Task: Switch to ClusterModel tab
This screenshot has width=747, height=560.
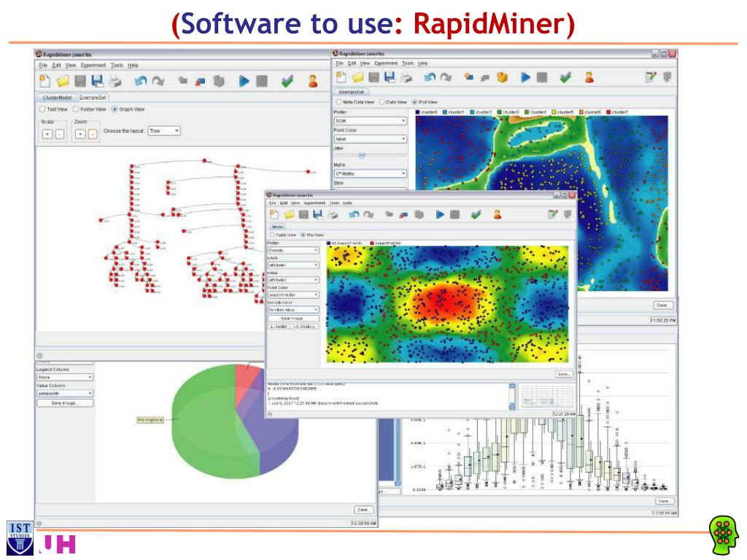Action: coord(57,98)
